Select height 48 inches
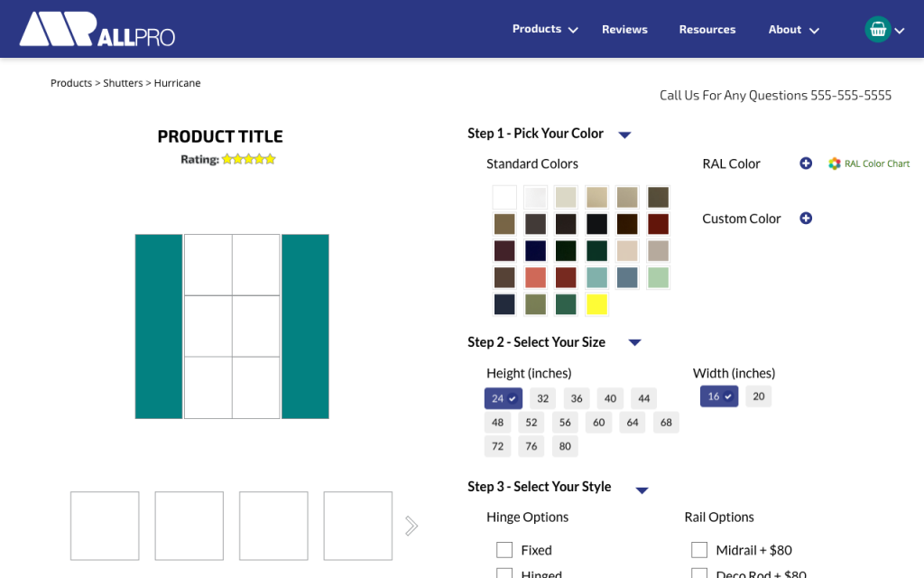The height and width of the screenshot is (578, 924). click(x=497, y=423)
